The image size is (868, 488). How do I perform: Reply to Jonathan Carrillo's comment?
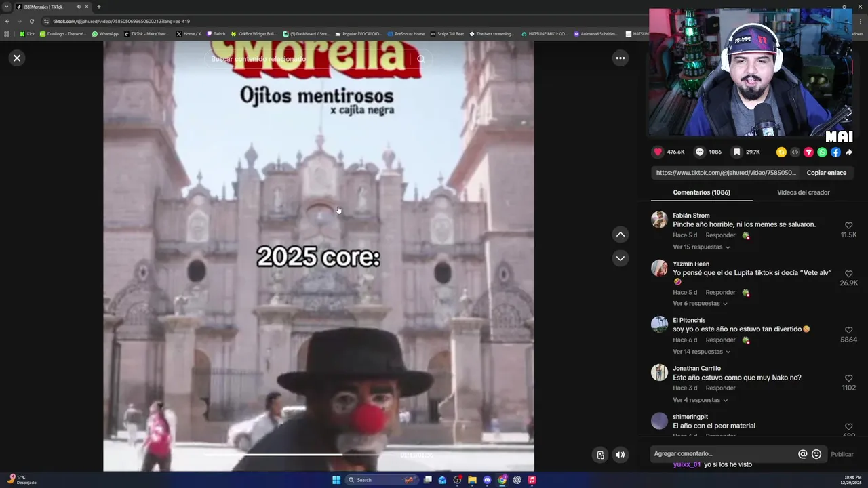coord(720,388)
